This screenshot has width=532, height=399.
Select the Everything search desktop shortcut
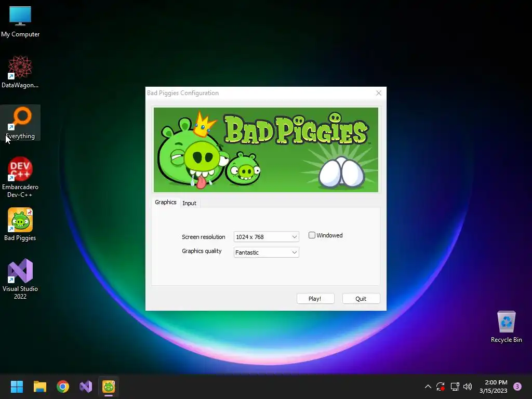[x=20, y=123]
